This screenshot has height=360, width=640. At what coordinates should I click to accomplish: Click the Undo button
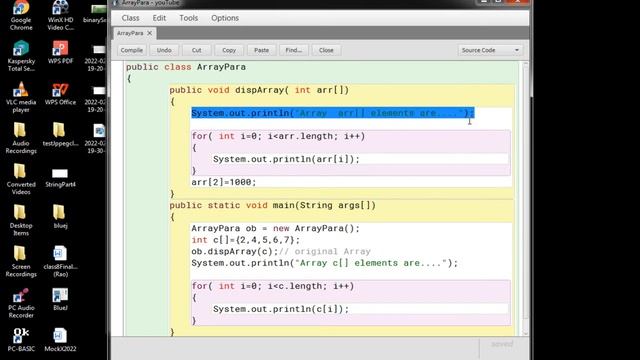164,50
